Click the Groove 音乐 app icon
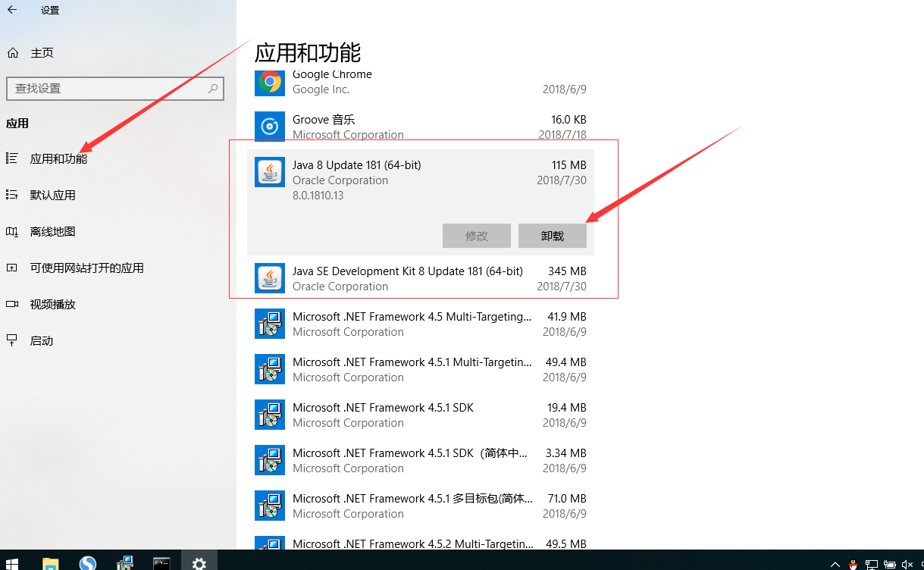The image size is (924, 570). (x=270, y=127)
